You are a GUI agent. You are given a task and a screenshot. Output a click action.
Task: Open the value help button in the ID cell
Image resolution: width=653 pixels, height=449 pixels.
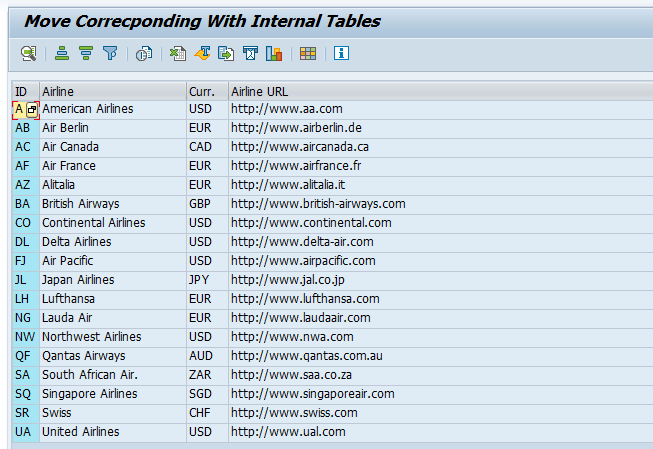click(32, 109)
